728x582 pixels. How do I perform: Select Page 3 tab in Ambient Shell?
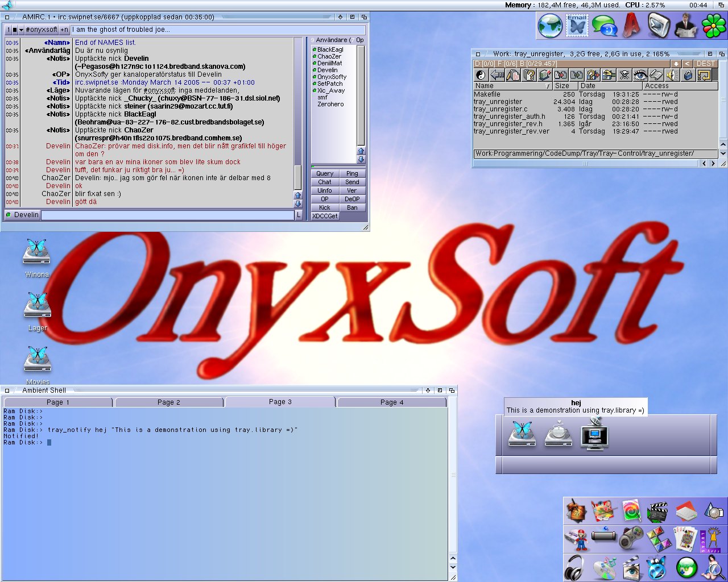tap(280, 402)
